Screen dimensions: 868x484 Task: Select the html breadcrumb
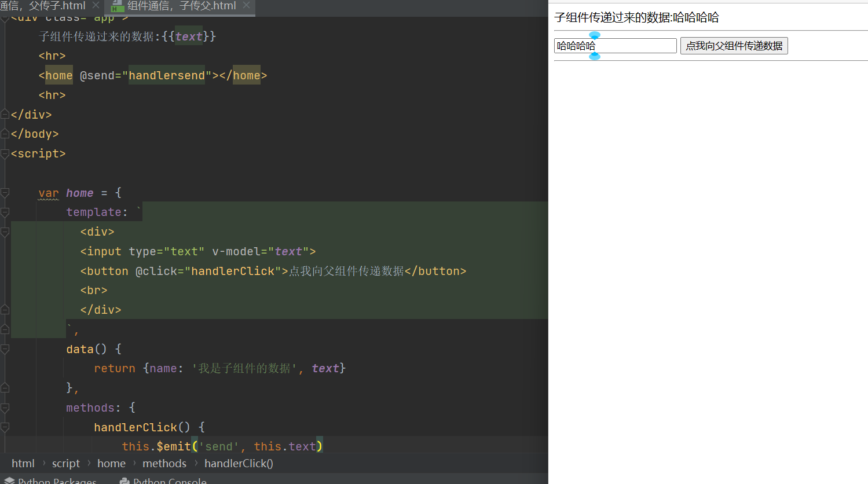pos(23,463)
